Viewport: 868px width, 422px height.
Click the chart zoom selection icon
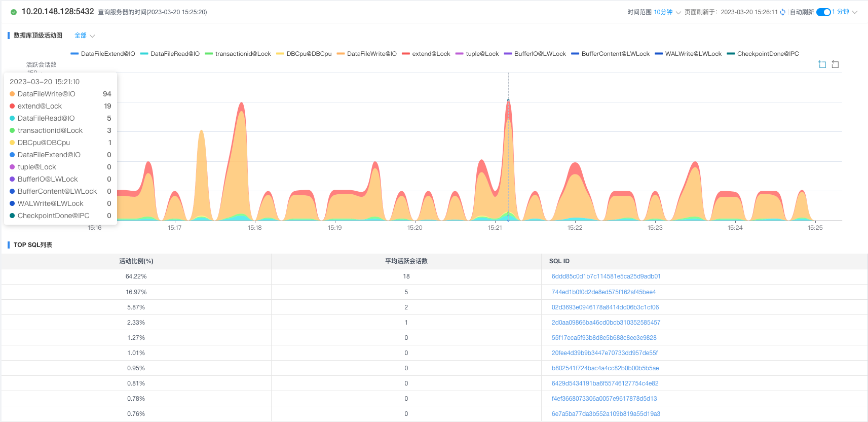822,64
